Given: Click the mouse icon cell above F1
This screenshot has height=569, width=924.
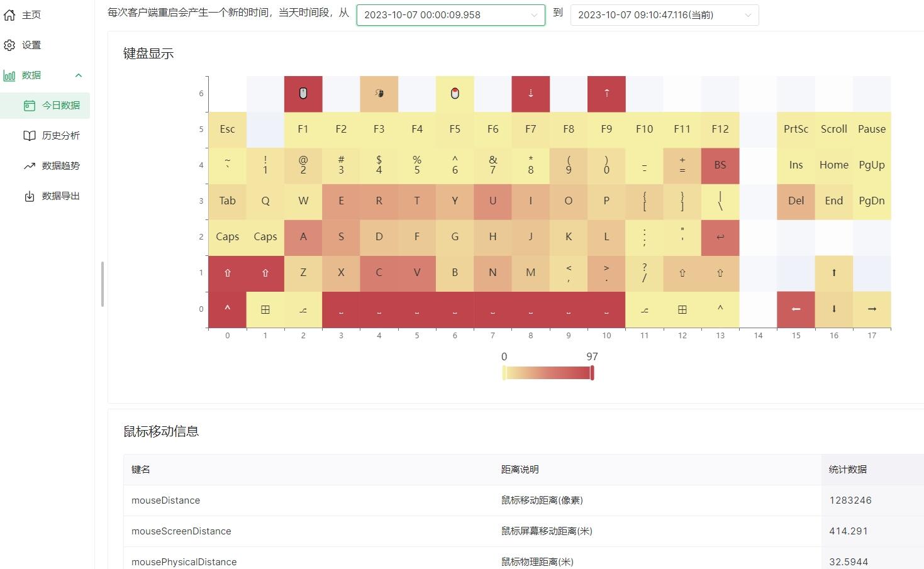Looking at the screenshot, I should (x=303, y=94).
